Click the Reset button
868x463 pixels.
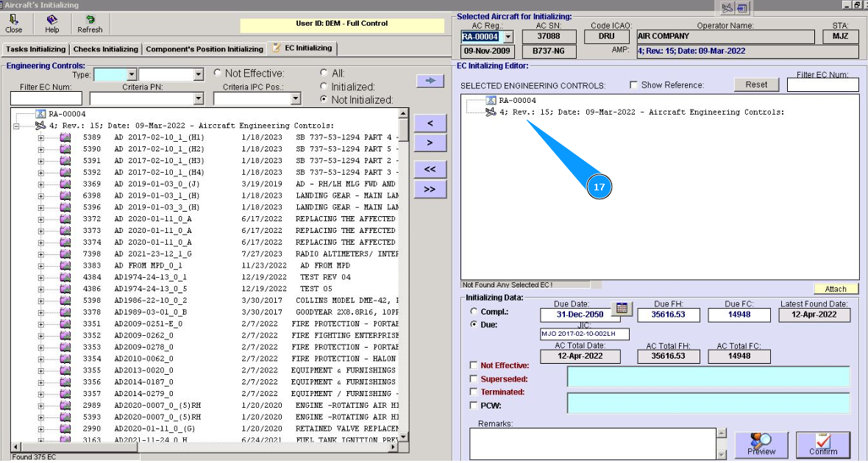[756, 85]
